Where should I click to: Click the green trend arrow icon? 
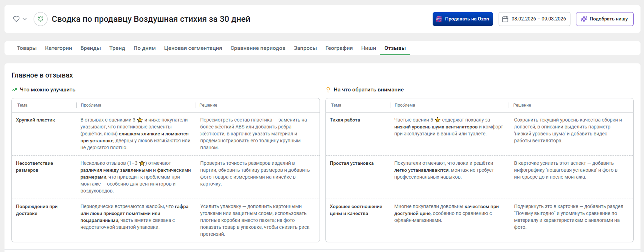(14, 90)
